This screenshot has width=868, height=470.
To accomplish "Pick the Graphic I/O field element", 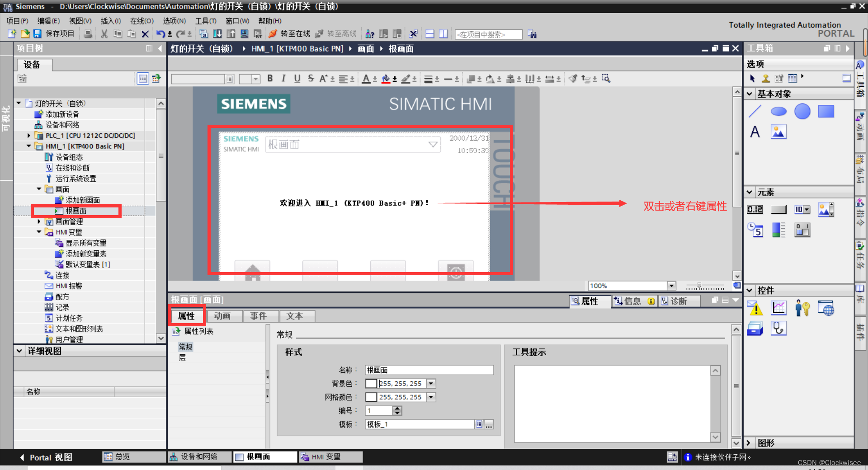I will pyautogui.click(x=826, y=209).
